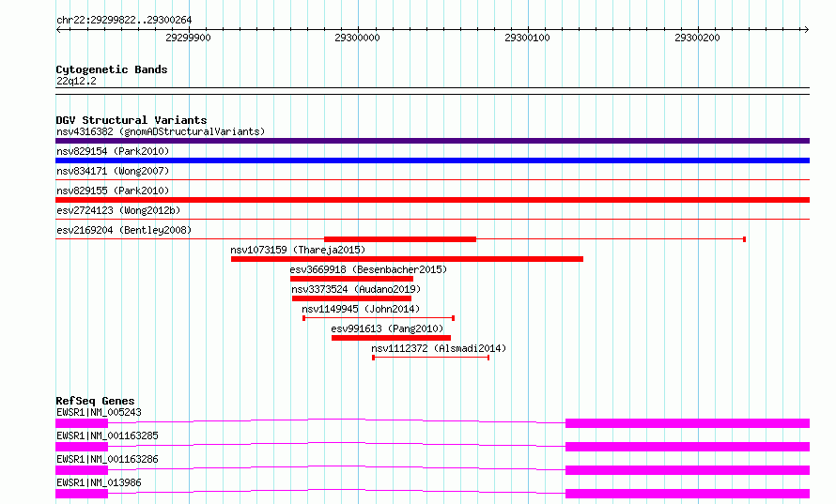The width and height of the screenshot is (836, 504).
Task: Click the right exon of EWSR1|NM_013986
Action: pos(688,494)
